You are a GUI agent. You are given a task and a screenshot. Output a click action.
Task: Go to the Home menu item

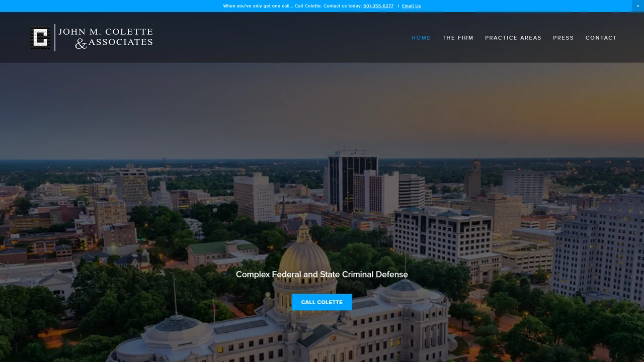[421, 38]
